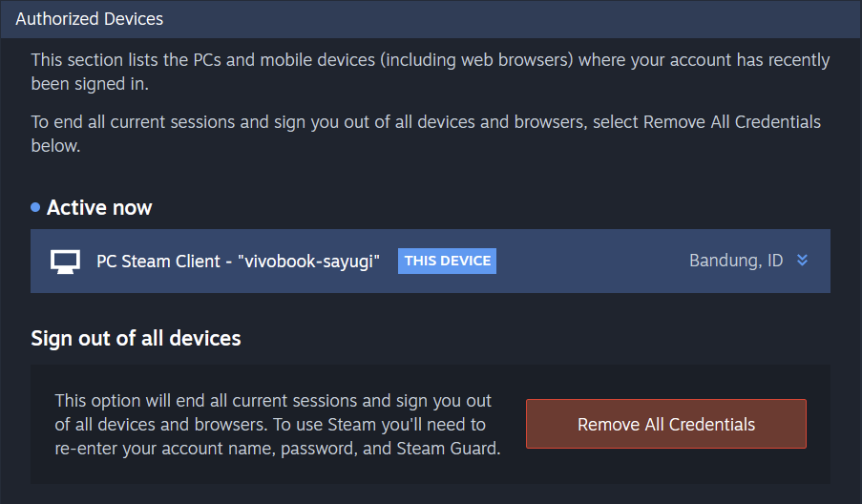Click the Bandung, ID location label
Image resolution: width=862 pixels, height=504 pixels.
[x=736, y=261]
